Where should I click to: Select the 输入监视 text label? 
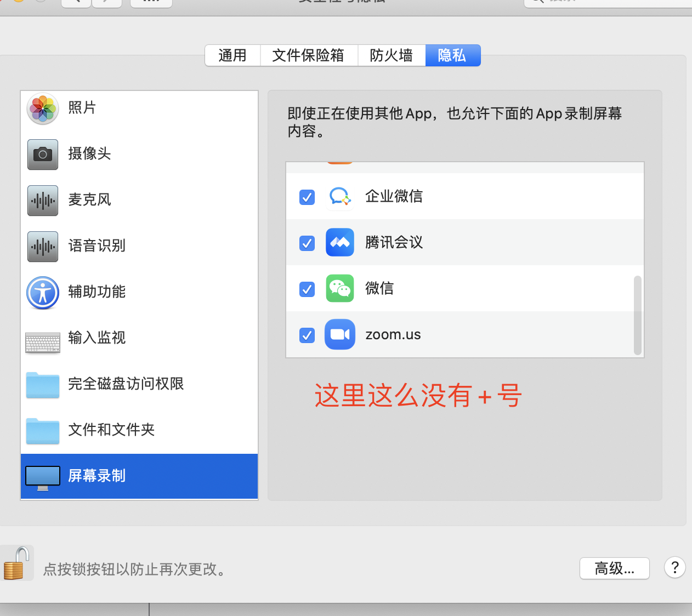coord(97,338)
